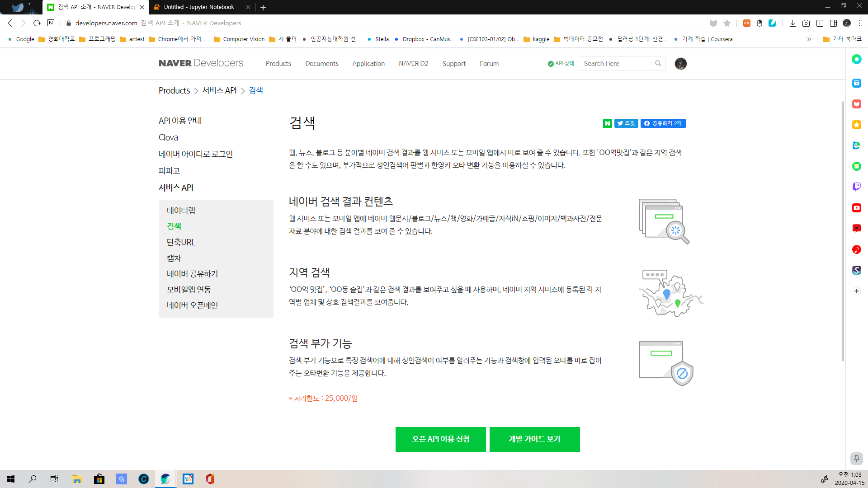Open the 기타 북마크 bookmarks folder
The width and height of the screenshot is (868, 488).
842,39
